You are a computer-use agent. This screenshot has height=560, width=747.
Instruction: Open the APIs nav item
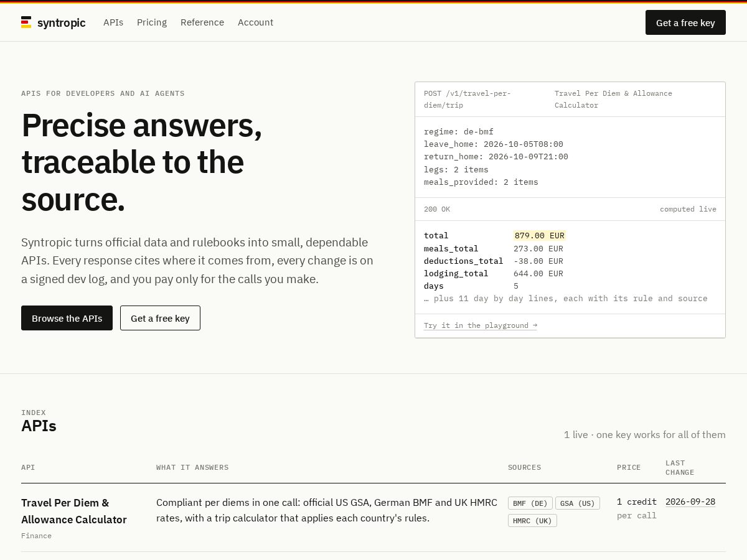tap(113, 22)
